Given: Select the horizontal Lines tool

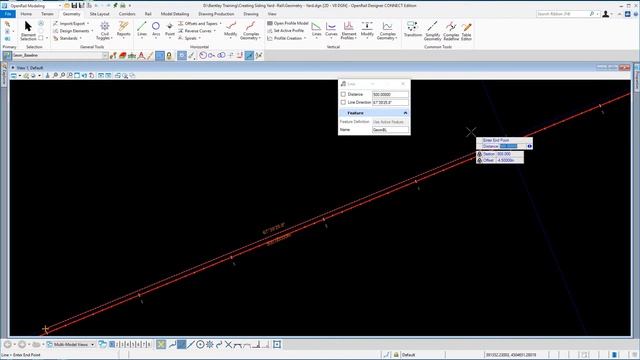Looking at the screenshot, I should (x=142, y=29).
